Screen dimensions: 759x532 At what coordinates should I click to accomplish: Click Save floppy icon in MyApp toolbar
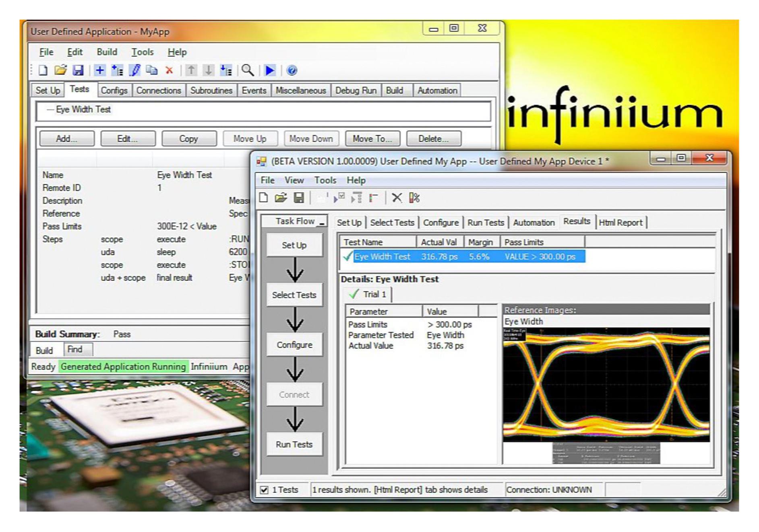(x=78, y=70)
